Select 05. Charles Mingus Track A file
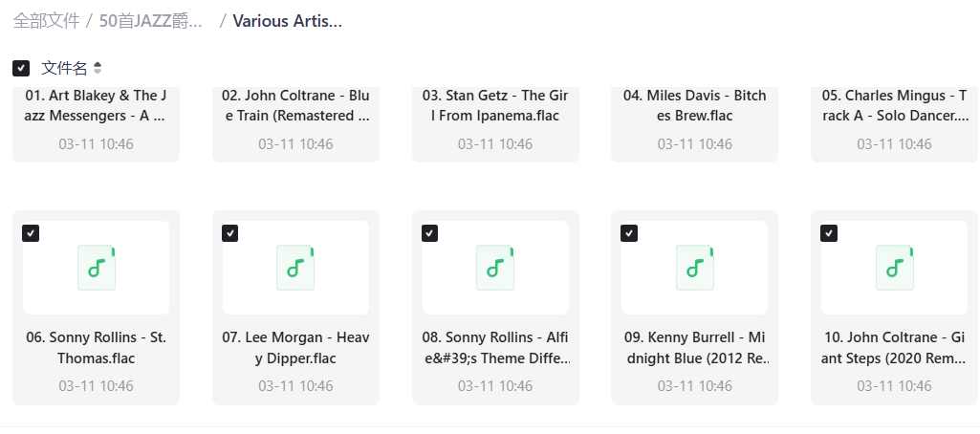This screenshot has height=434, width=980. 894,106
